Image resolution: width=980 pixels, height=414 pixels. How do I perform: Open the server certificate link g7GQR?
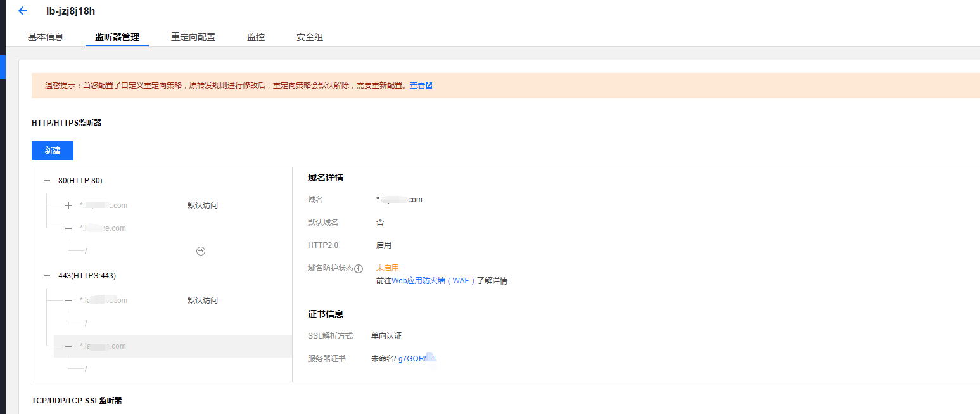pyautogui.click(x=417, y=359)
